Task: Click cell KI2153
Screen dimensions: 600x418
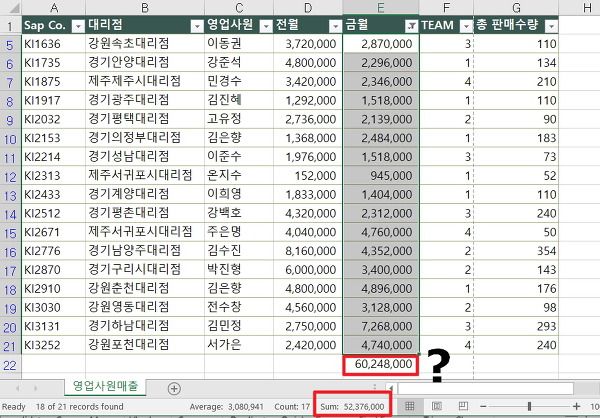Action: (54, 138)
